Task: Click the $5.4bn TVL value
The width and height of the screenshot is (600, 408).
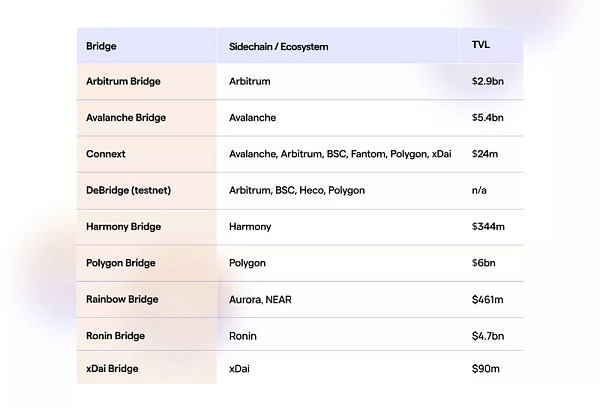Action: tap(488, 118)
